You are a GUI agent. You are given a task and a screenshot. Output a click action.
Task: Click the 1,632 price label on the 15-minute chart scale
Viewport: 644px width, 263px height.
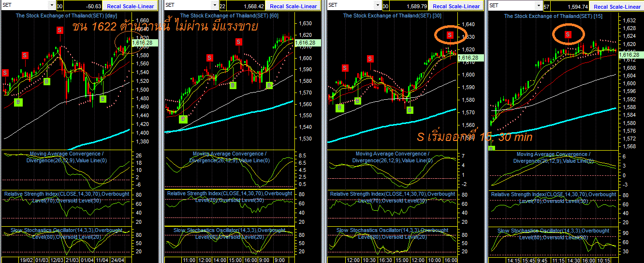(x=628, y=20)
